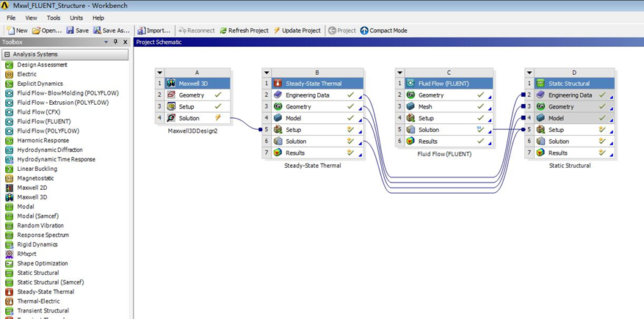Select Explicit Dynamics in Toolbox
Screen dimensions: 644x319
[x=40, y=84]
